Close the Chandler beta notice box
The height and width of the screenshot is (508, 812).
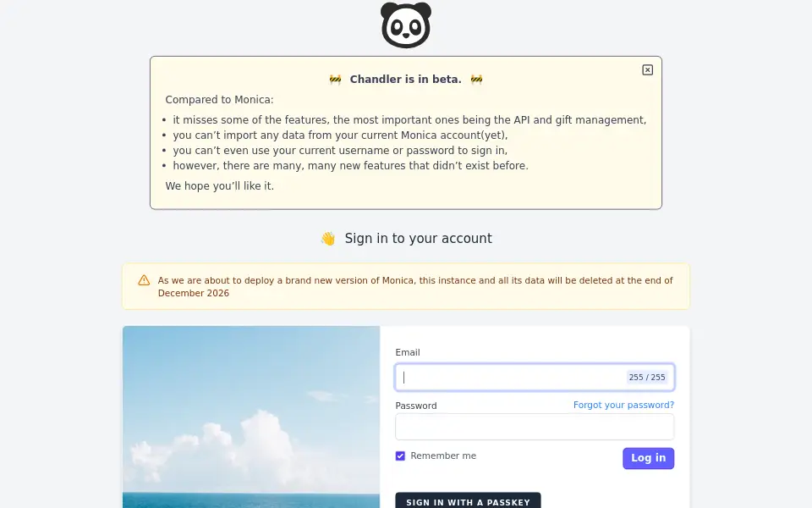click(x=647, y=70)
